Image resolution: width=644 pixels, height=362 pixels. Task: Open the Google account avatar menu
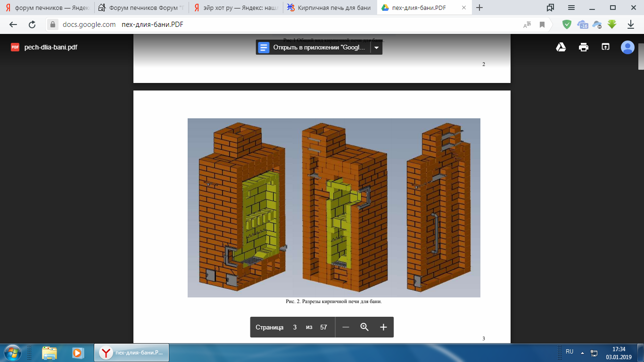(x=627, y=47)
